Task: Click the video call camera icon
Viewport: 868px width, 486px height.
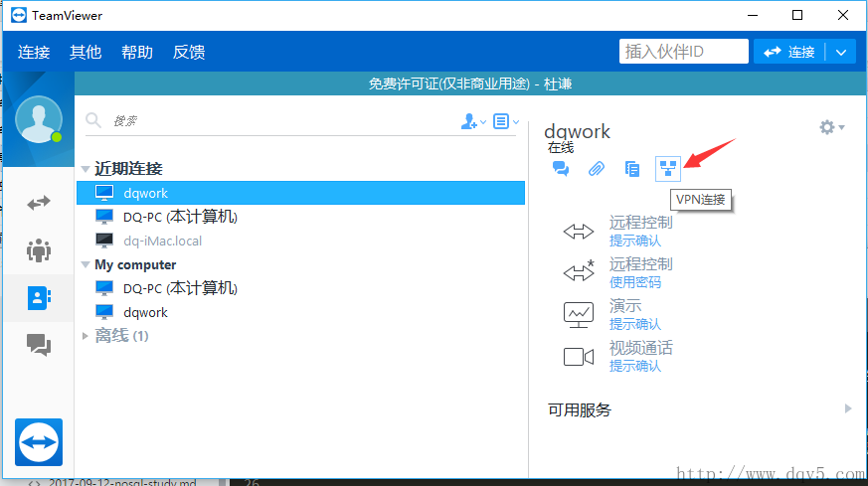Action: (x=579, y=357)
